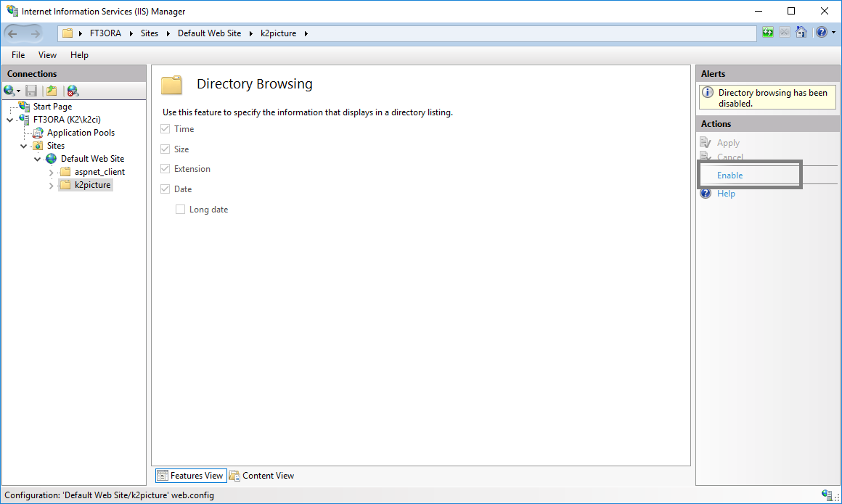This screenshot has height=504, width=842.
Task: Click Sites in the breadcrumb path
Action: click(150, 33)
